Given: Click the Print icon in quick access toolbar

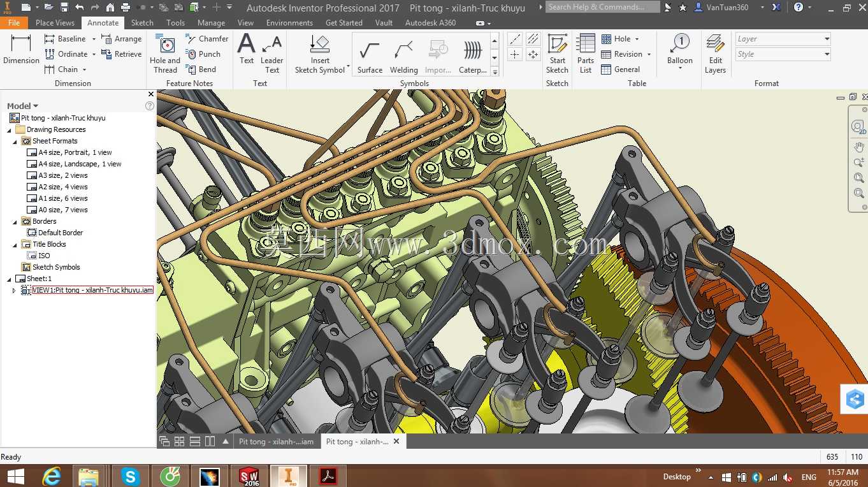Looking at the screenshot, I should pos(126,8).
